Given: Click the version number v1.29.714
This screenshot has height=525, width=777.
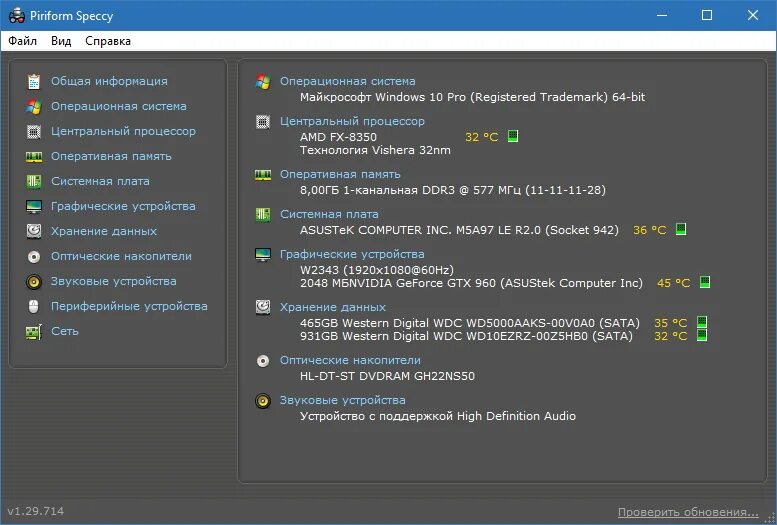Looking at the screenshot, I should (36, 511).
